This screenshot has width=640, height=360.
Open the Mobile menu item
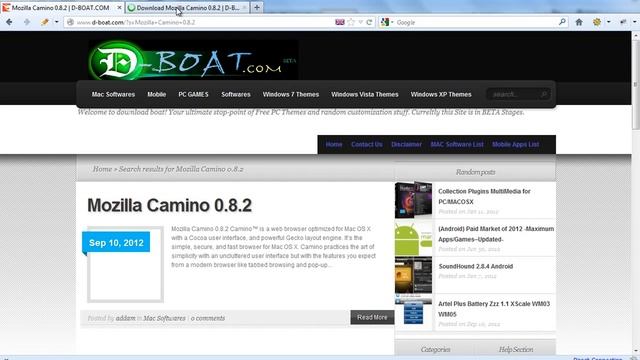pyautogui.click(x=156, y=94)
